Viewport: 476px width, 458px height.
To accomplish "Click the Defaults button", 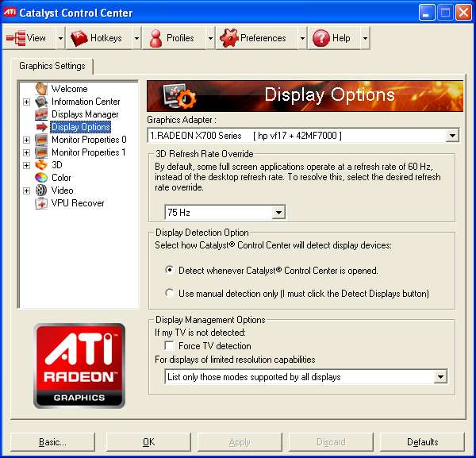I will (x=422, y=442).
